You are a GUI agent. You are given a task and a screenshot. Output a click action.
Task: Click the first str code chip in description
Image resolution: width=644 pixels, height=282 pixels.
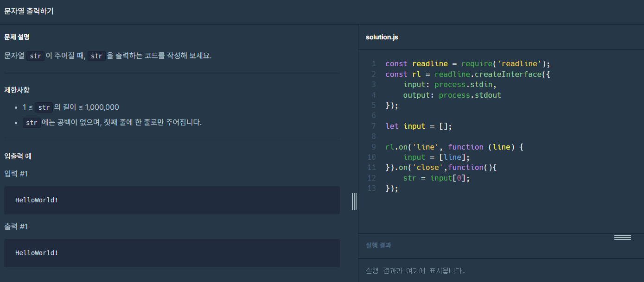[x=35, y=56]
